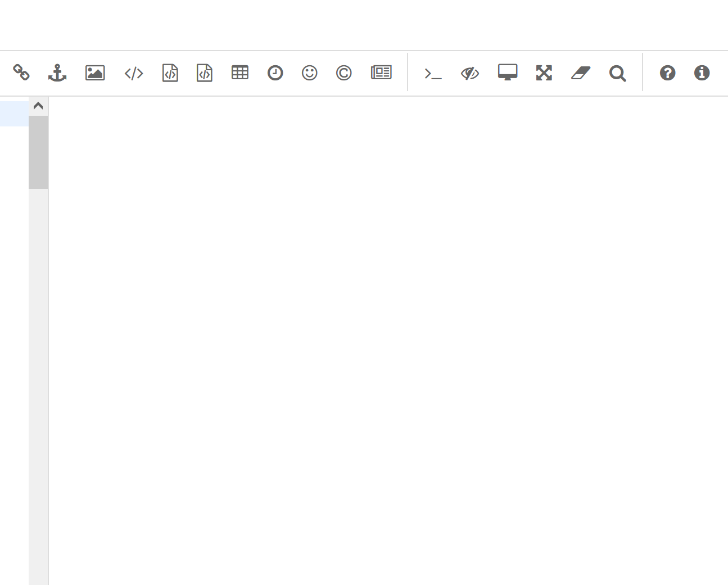This screenshot has height=585, width=728.
Task: Toggle fullscreen mode with arrows icon
Action: tap(544, 72)
